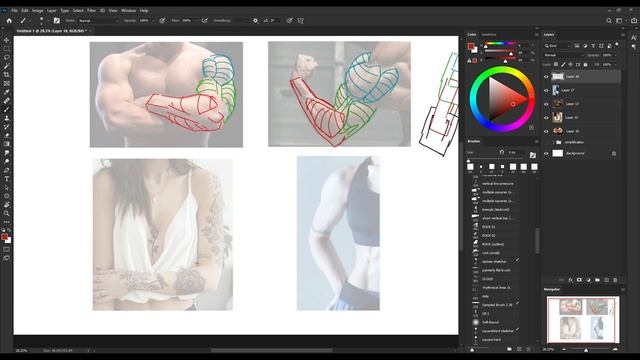
Task: Open the Layer menu
Action: [x=52, y=10]
